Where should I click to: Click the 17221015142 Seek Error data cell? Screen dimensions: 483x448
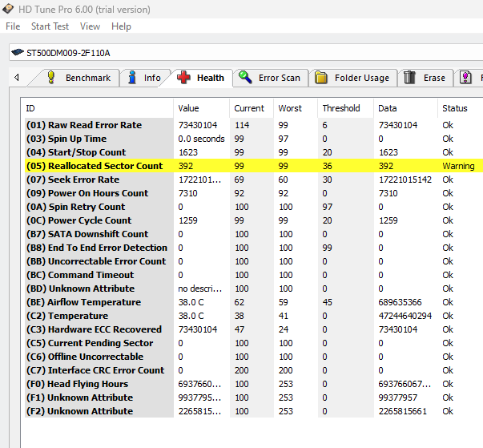click(x=405, y=180)
